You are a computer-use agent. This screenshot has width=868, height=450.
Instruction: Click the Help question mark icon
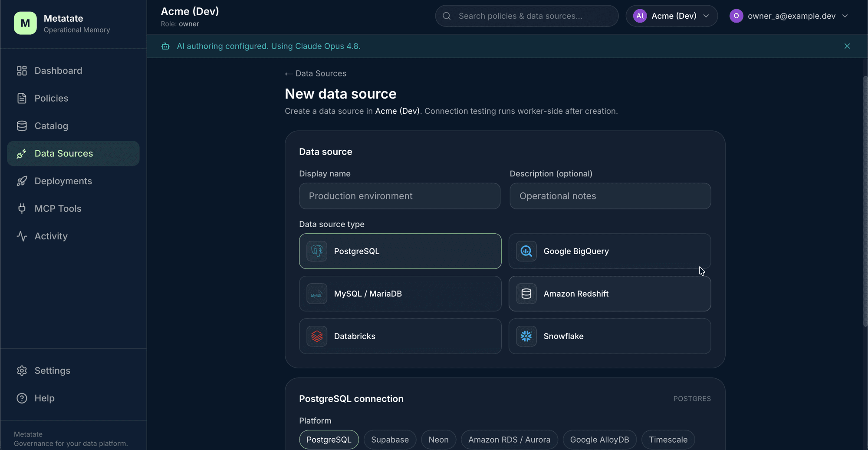coord(22,398)
